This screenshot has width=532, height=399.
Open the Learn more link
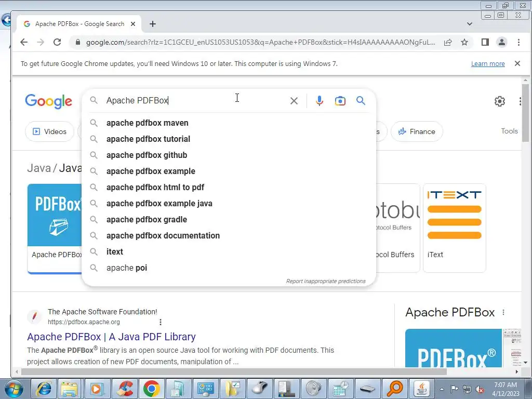[488, 64]
